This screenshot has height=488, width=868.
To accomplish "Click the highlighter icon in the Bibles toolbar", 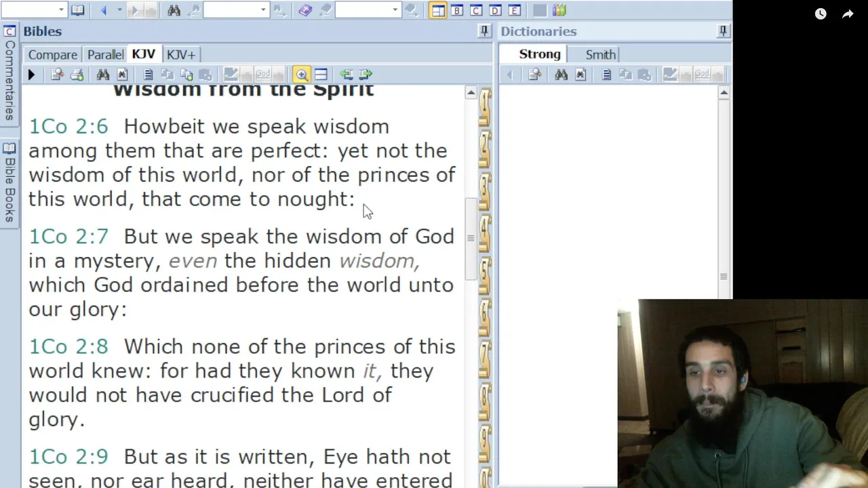I will [231, 75].
